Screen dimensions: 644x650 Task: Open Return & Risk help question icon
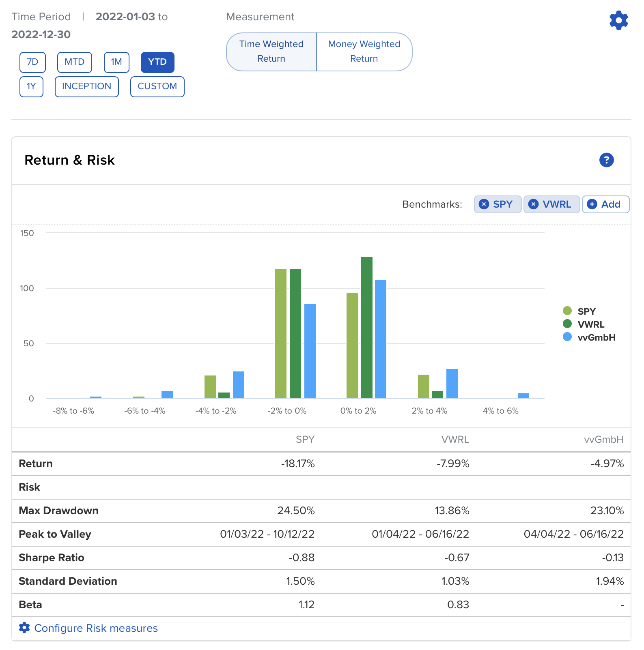(607, 160)
